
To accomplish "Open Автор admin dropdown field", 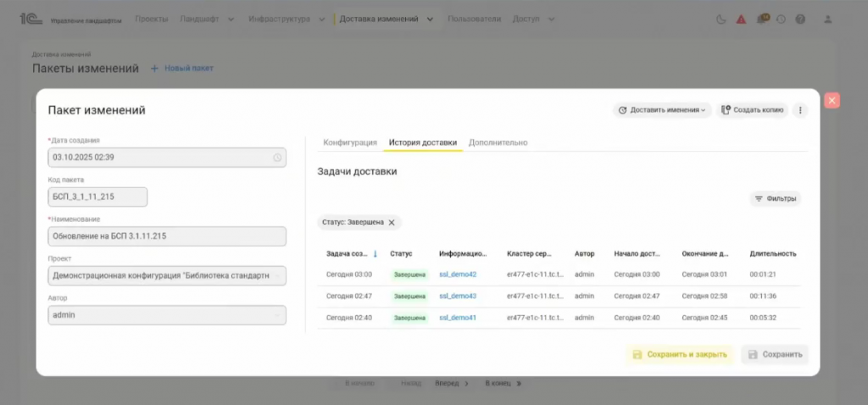I will coord(167,315).
